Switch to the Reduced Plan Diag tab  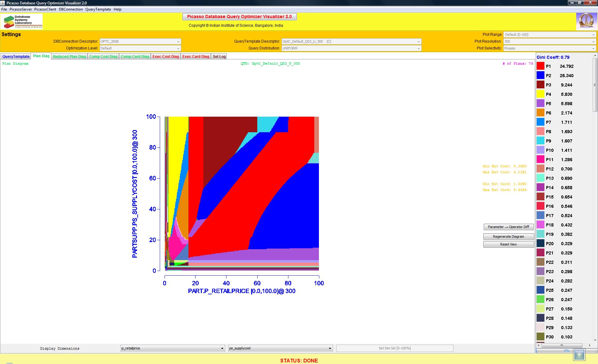pos(69,56)
